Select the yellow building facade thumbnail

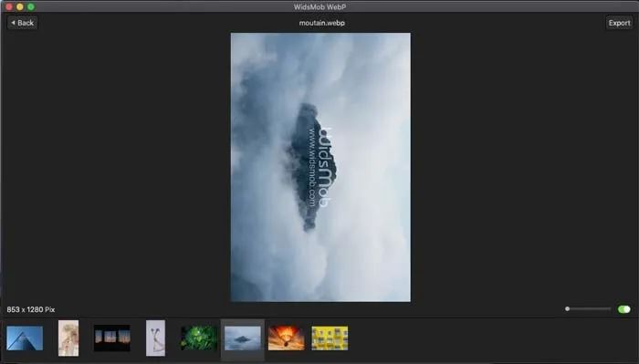[x=330, y=338]
